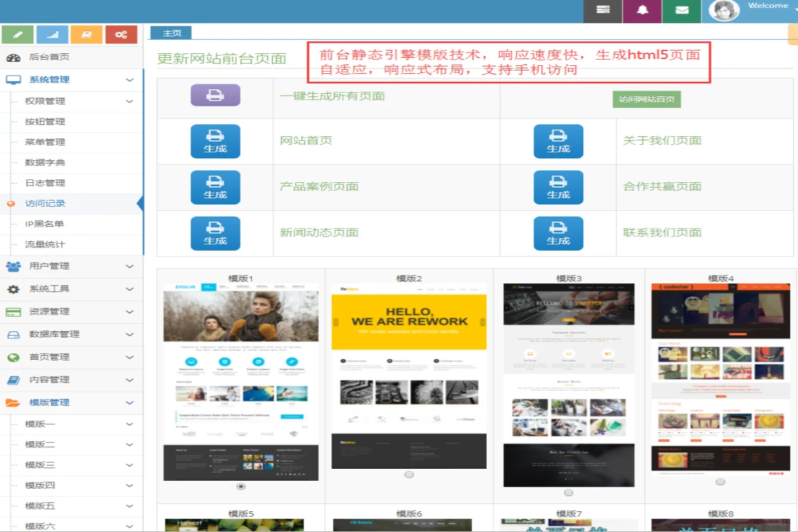The width and height of the screenshot is (798, 532).
Task: Select the radio button under 模版2
Action: pos(409,474)
